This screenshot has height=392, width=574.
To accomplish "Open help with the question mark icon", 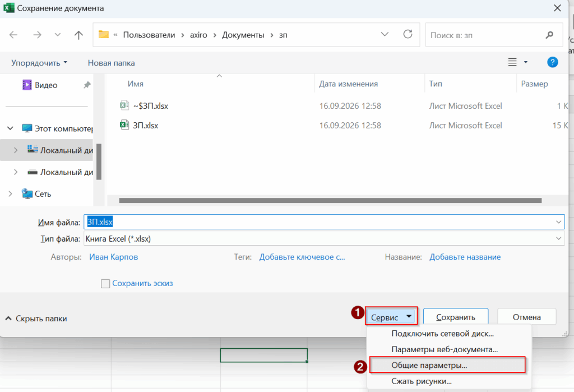I will click(x=552, y=62).
